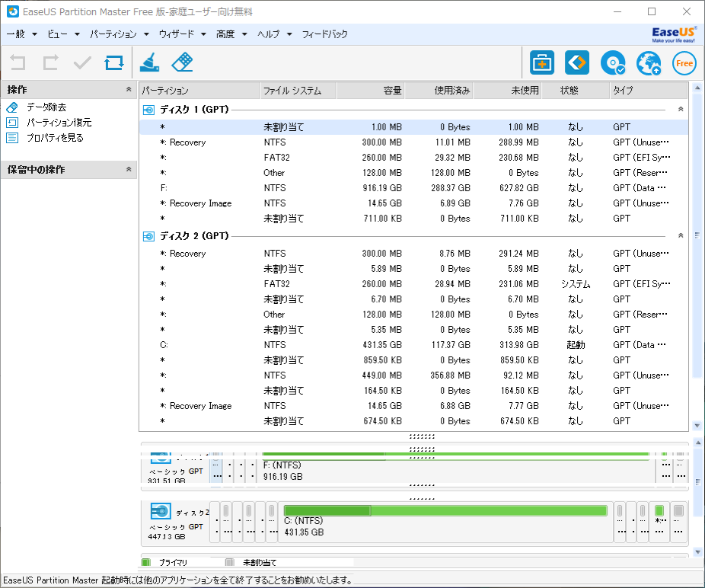Click the Disk 2 drive icon in disk map

(161, 511)
